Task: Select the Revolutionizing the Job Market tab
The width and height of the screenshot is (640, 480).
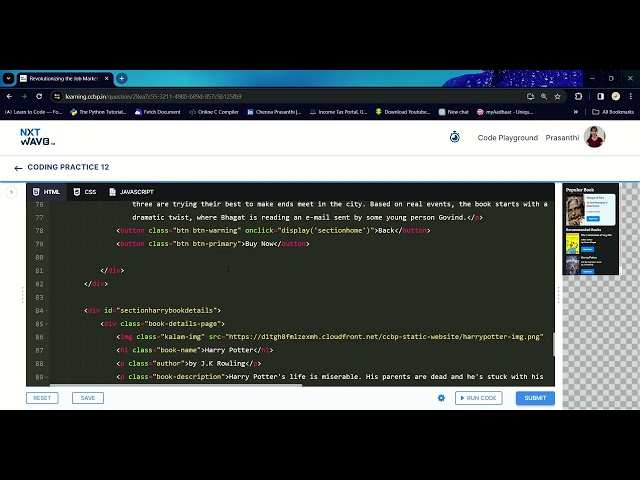Action: click(x=65, y=78)
